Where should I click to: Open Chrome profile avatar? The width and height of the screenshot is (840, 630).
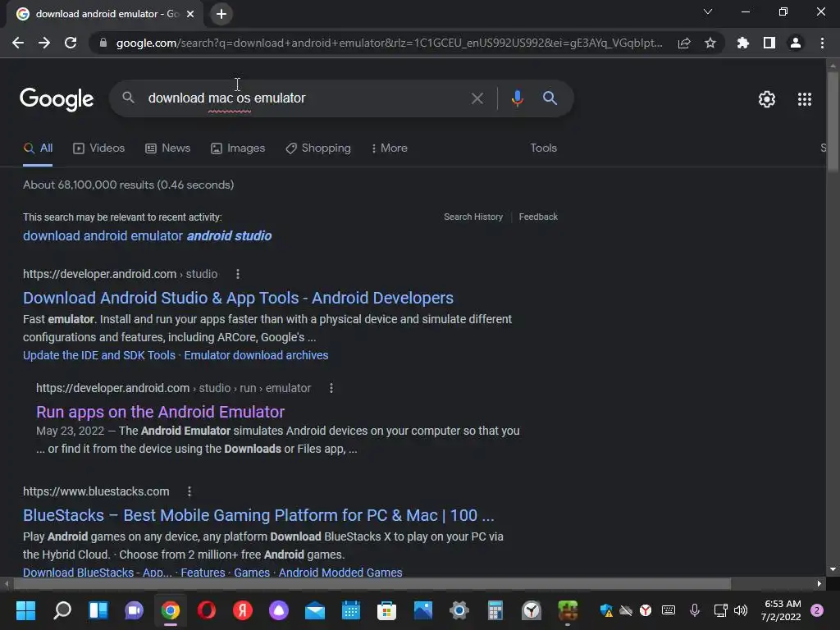pos(796,43)
